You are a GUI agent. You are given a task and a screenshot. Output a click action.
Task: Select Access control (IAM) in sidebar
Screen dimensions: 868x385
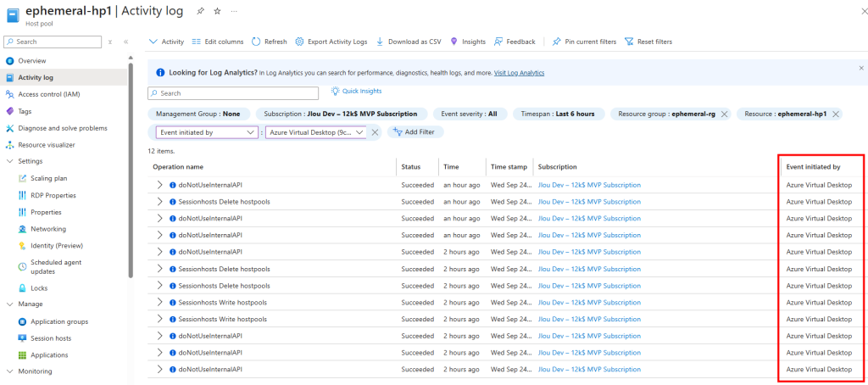click(x=47, y=94)
